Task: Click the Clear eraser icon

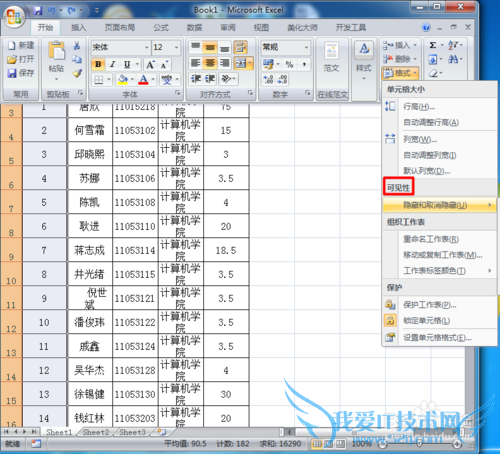Action: tap(433, 73)
